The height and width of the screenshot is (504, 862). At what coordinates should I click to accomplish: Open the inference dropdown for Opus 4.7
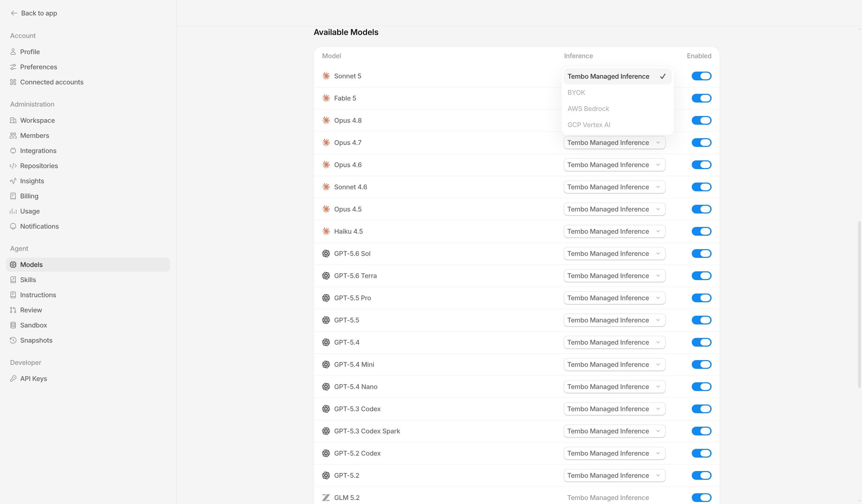[x=614, y=143]
